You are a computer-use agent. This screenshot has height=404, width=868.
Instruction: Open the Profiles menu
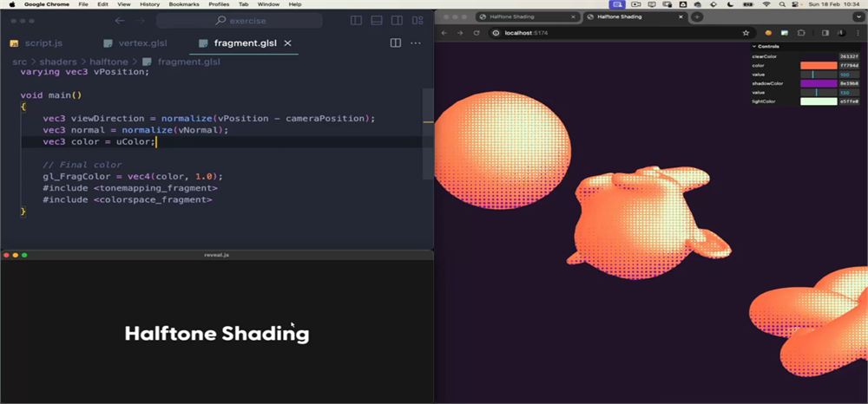pyautogui.click(x=219, y=3)
